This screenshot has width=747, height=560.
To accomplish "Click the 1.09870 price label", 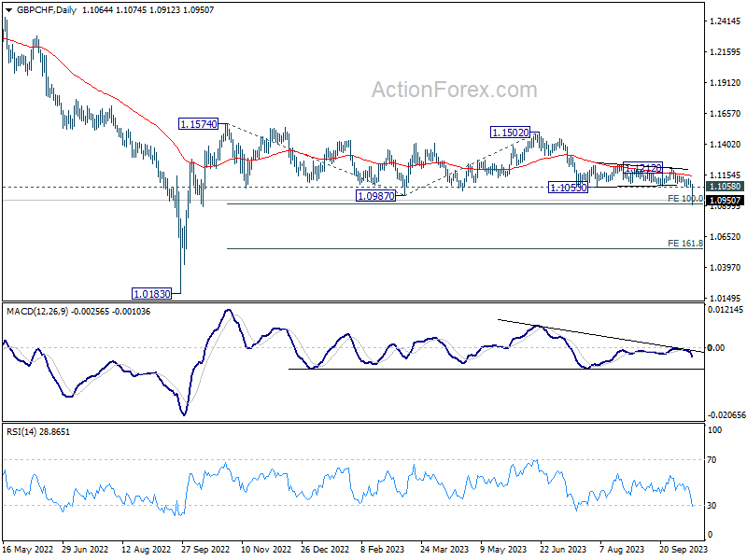I will click(376, 196).
